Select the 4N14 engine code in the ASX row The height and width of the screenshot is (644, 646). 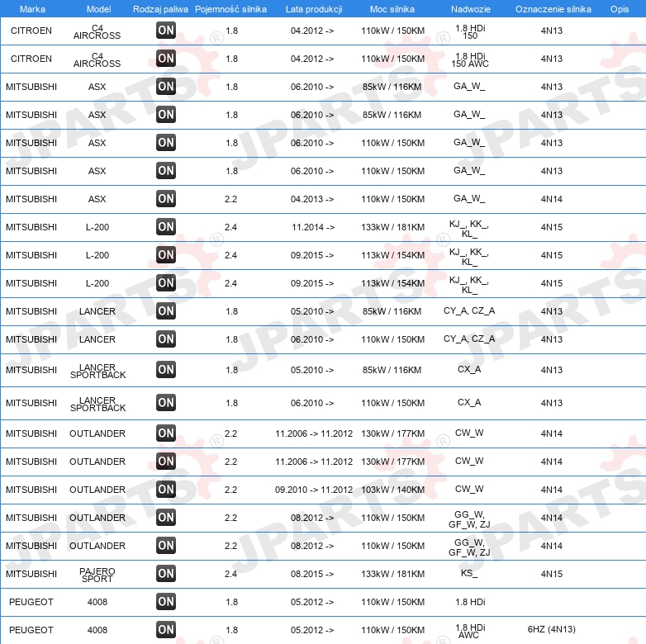click(x=552, y=199)
